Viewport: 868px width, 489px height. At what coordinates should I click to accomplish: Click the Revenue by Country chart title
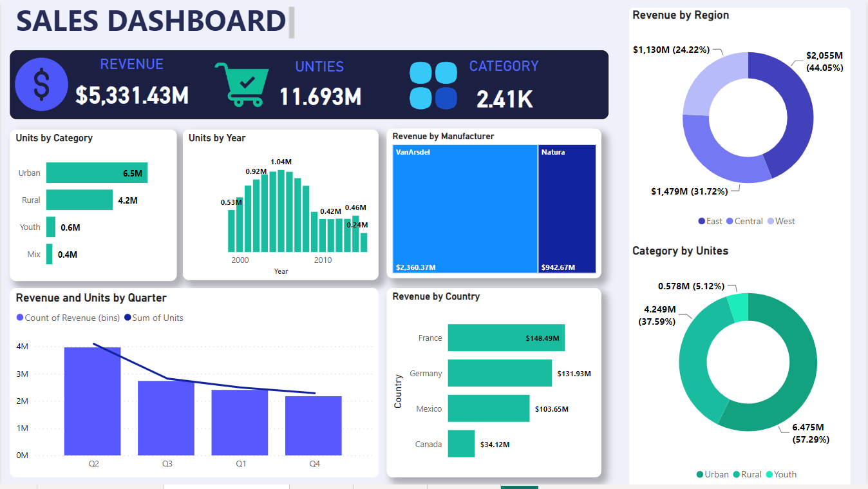point(436,296)
